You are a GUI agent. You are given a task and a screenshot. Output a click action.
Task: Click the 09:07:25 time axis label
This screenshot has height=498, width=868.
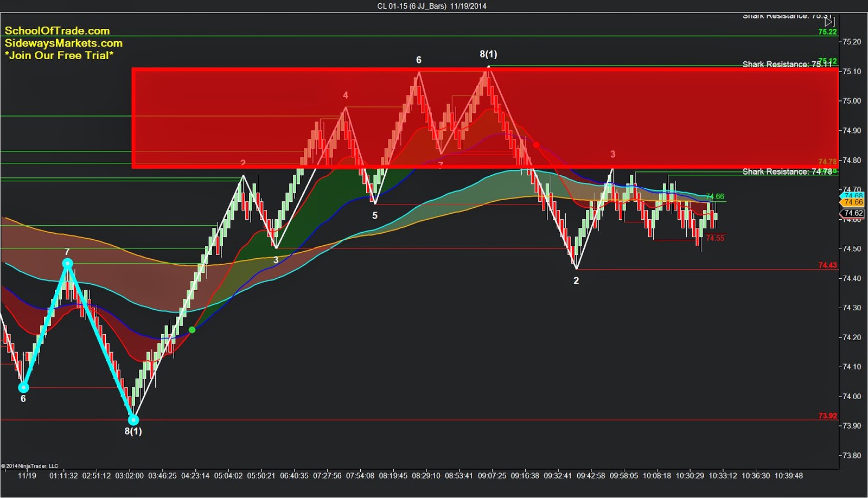tap(492, 476)
